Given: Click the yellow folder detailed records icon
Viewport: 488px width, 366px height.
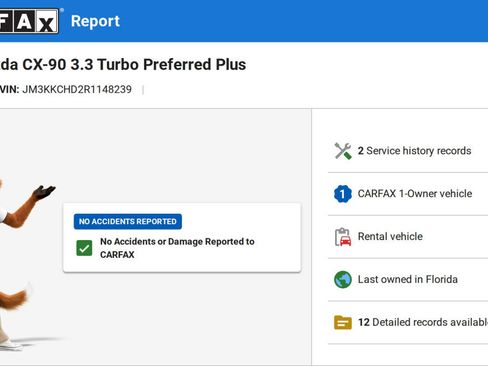Looking at the screenshot, I should pos(343,322).
